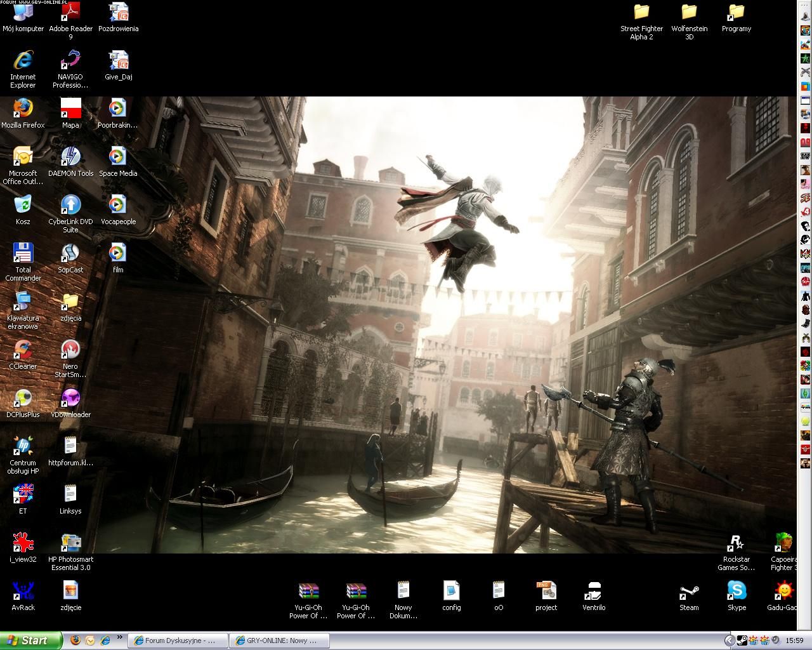Switch to GRY-ONLINE: Nowy taskbar window

tap(279, 640)
